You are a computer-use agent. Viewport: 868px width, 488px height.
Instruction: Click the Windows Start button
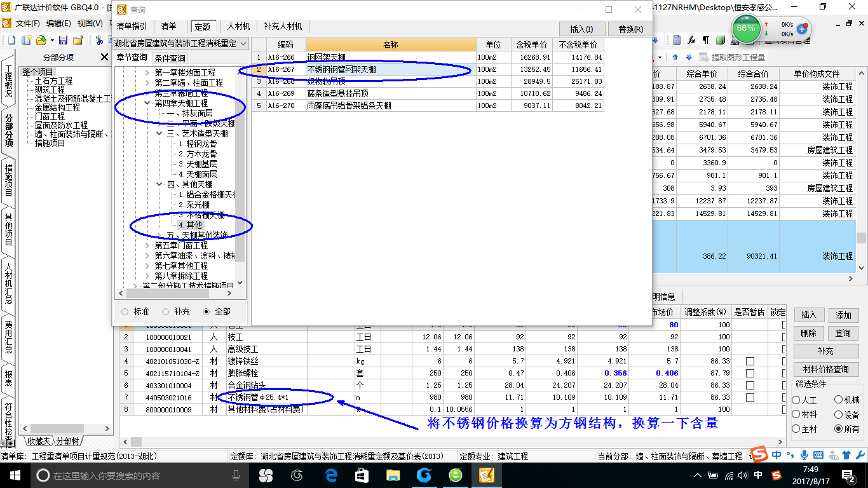pos(15,475)
